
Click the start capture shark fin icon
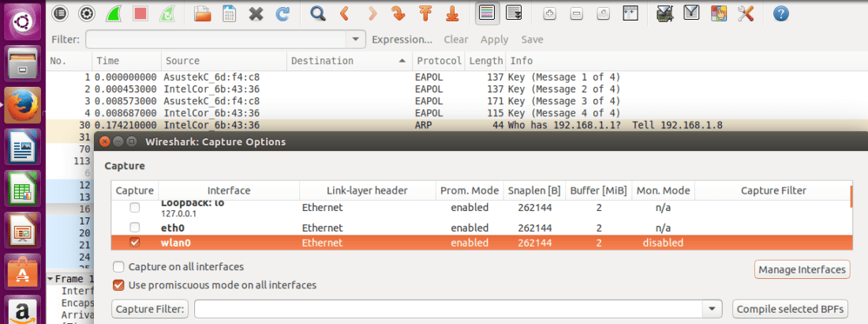tap(113, 13)
